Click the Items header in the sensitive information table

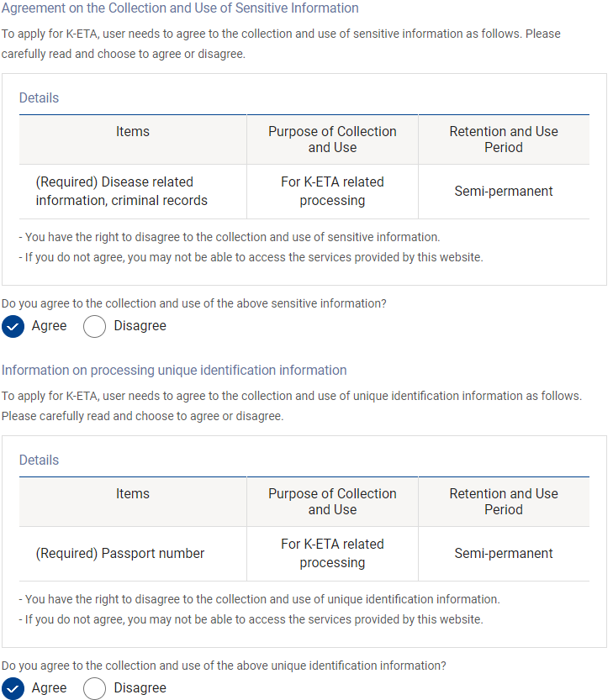[133, 132]
